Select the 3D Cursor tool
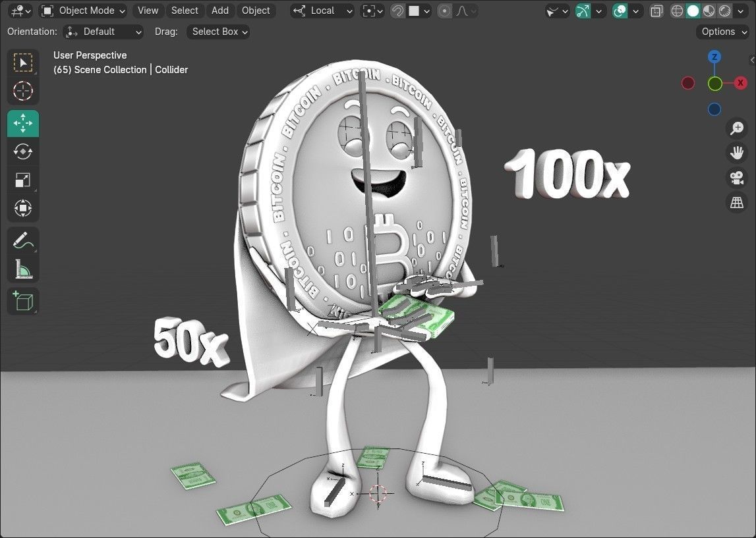756x538 pixels. [x=22, y=91]
